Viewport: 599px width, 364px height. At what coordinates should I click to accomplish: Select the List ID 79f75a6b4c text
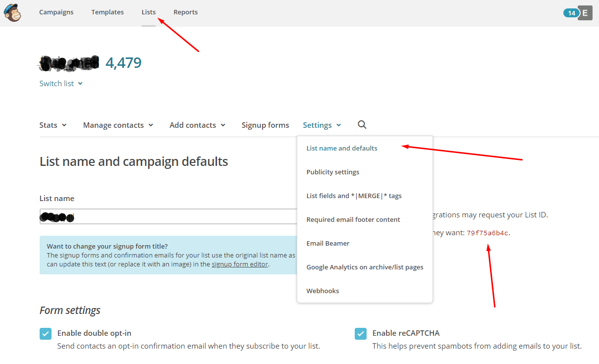(488, 233)
